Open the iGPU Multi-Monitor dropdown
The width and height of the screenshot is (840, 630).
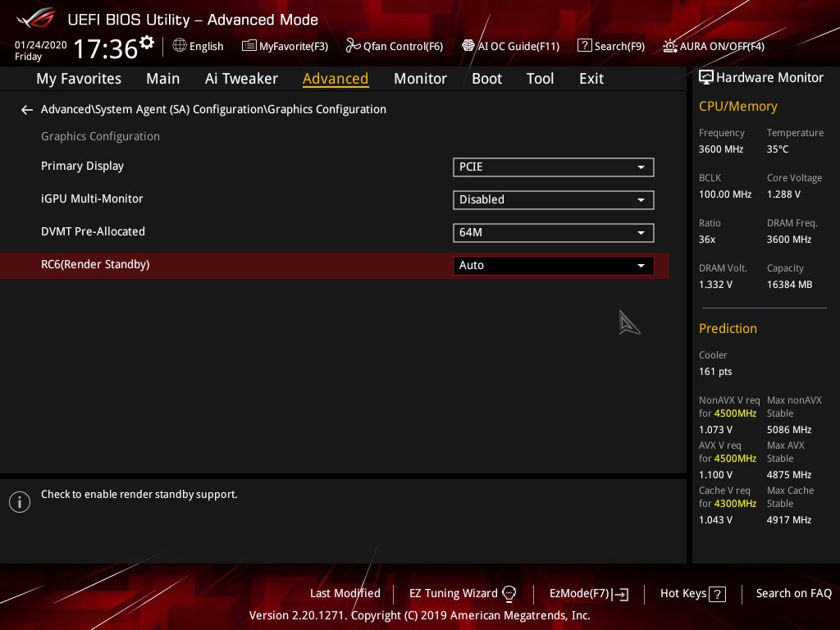point(554,200)
